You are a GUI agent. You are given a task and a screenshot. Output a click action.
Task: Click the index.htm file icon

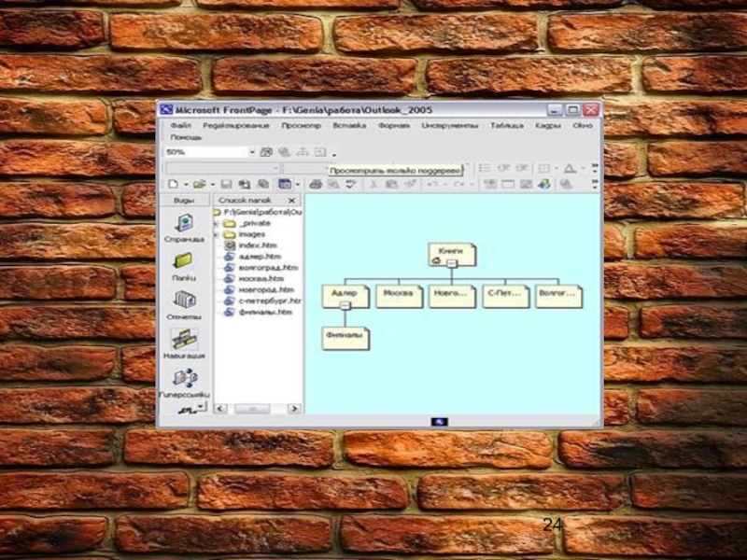pos(230,245)
